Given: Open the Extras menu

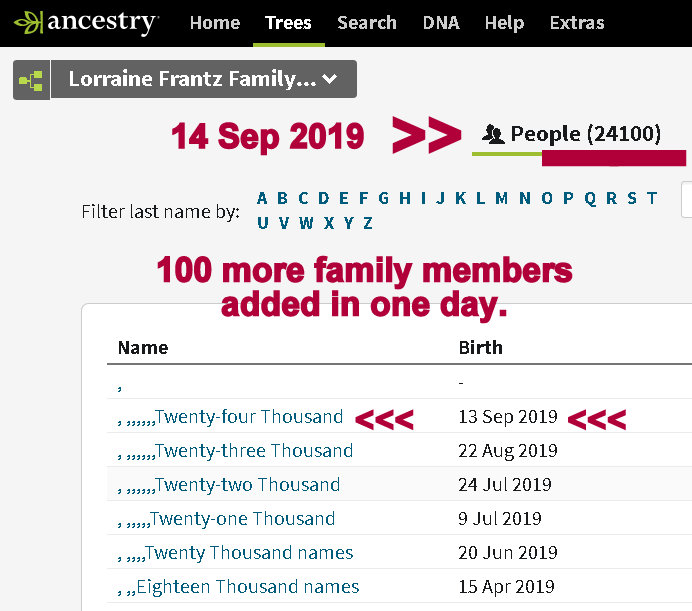Looking at the screenshot, I should coord(577,23).
